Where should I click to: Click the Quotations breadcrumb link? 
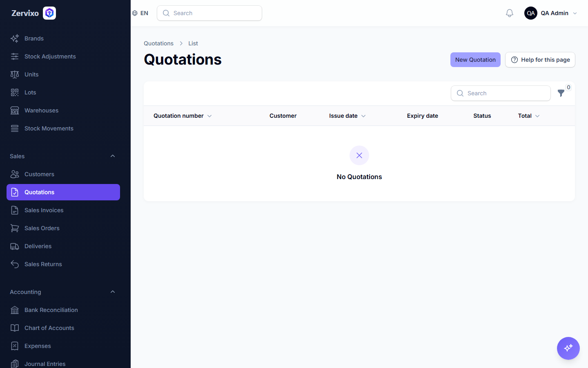click(158, 43)
